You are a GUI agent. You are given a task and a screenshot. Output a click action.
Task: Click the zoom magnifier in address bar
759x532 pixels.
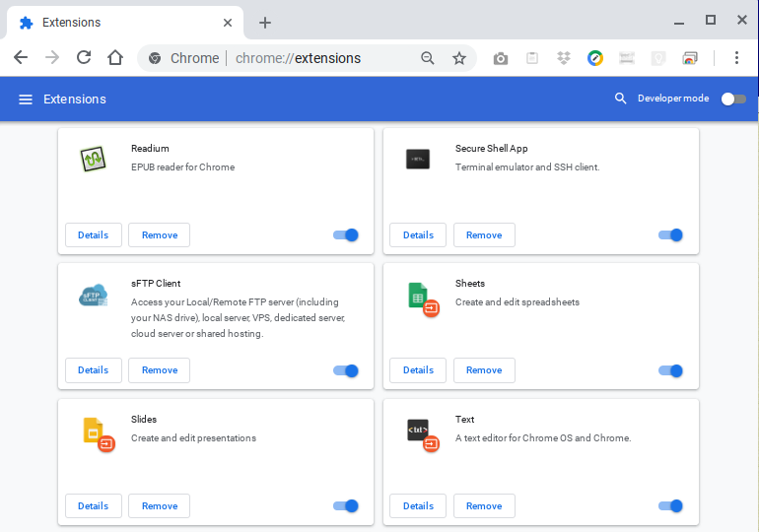pyautogui.click(x=428, y=58)
